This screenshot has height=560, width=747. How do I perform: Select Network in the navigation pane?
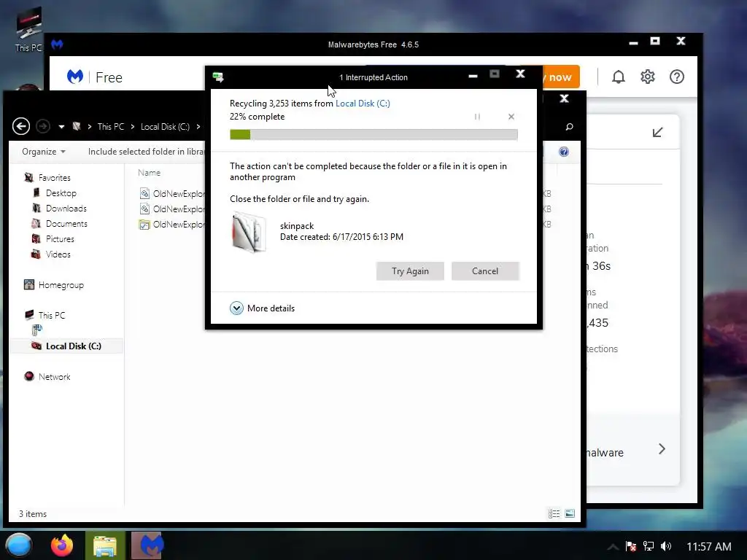point(47,377)
